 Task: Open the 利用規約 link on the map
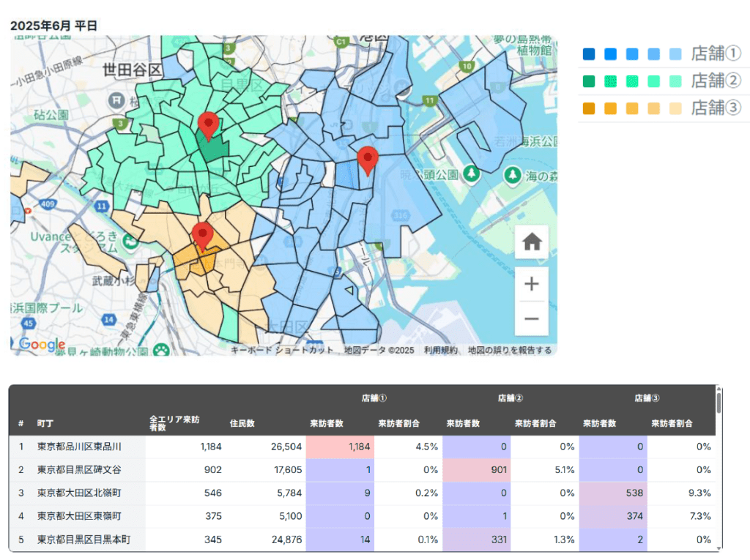(441, 351)
